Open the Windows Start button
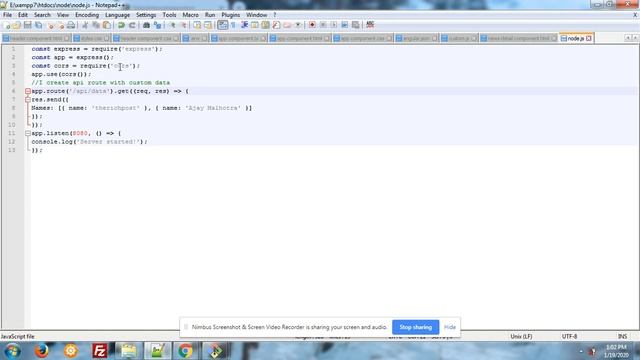The width and height of the screenshot is (640, 360). tap(12, 351)
